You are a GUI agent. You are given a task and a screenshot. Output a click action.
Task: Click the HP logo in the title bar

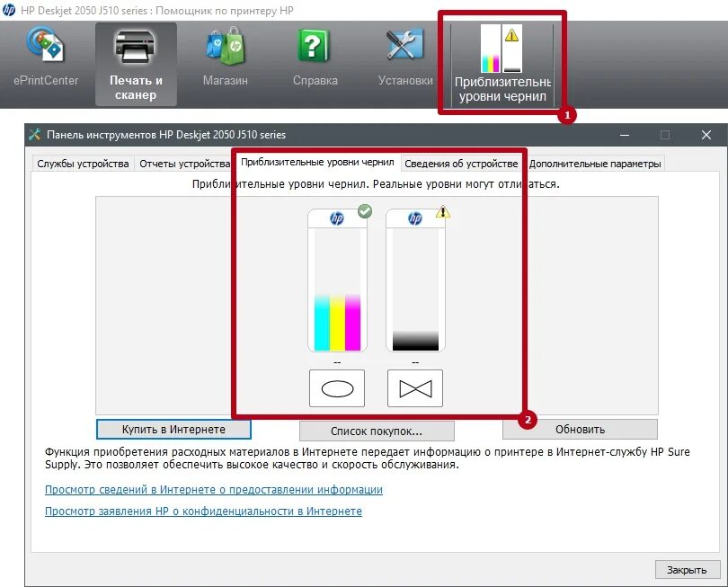[8, 10]
